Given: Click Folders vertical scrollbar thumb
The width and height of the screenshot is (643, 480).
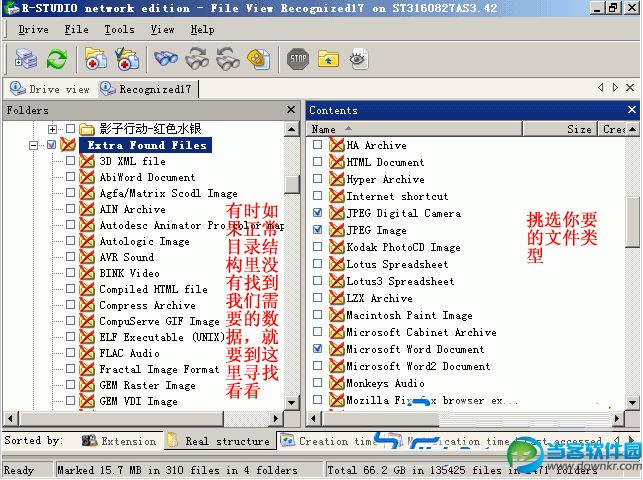Looking at the screenshot, I should coord(292,185).
